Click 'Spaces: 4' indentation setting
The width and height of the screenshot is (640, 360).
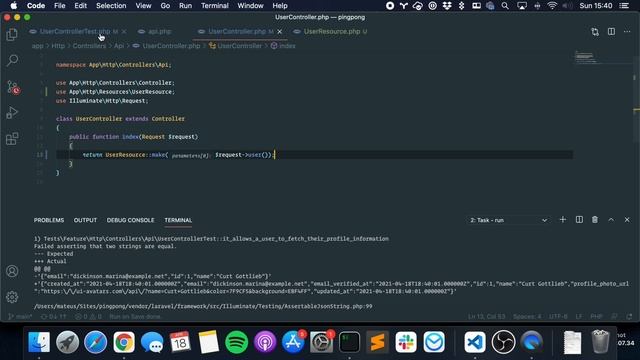[x=527, y=316]
